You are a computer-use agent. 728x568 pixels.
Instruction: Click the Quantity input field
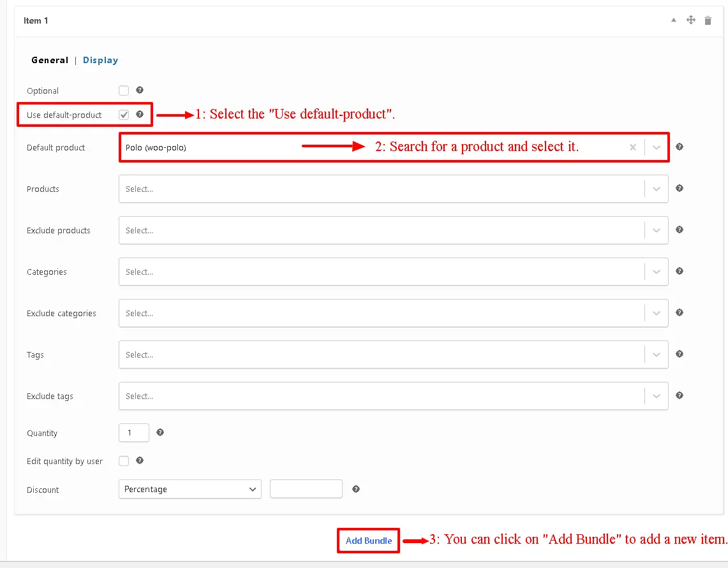[133, 433]
